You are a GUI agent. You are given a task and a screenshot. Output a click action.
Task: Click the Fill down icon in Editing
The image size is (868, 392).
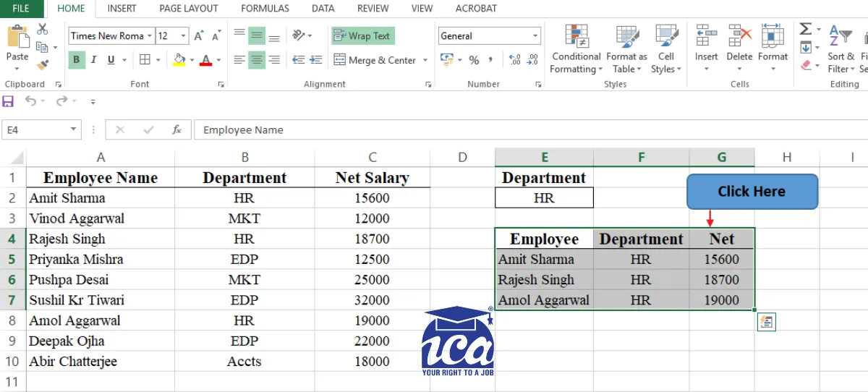(x=806, y=48)
